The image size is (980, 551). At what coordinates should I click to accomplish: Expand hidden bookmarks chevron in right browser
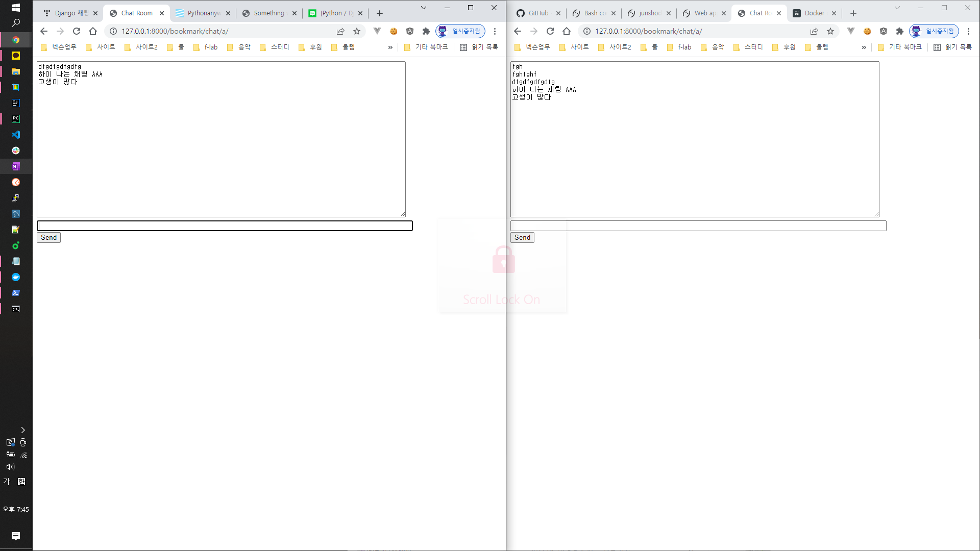[x=864, y=47]
